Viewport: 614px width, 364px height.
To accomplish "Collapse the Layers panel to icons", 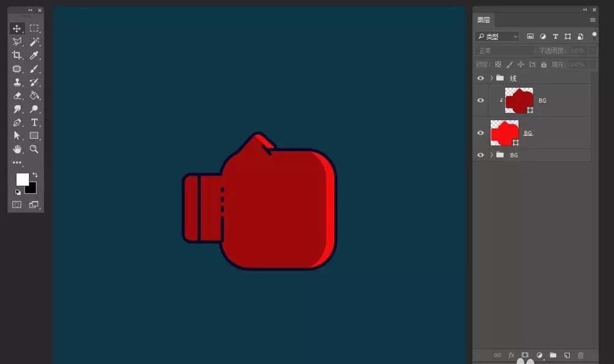I will coord(585,10).
